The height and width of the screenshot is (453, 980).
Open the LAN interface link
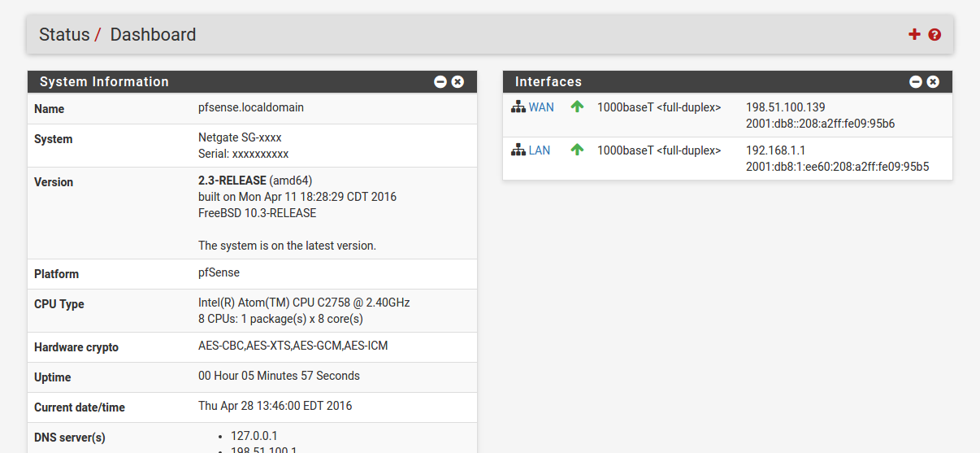pos(540,150)
